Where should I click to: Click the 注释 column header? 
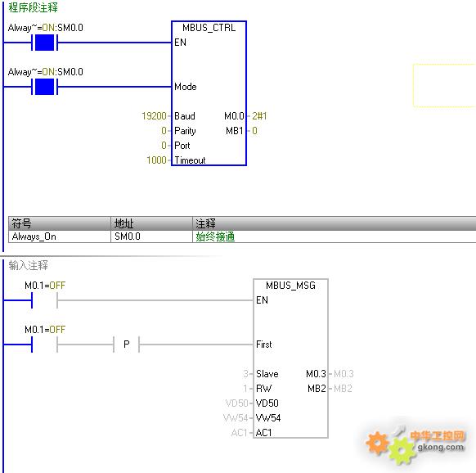[x=335, y=223]
